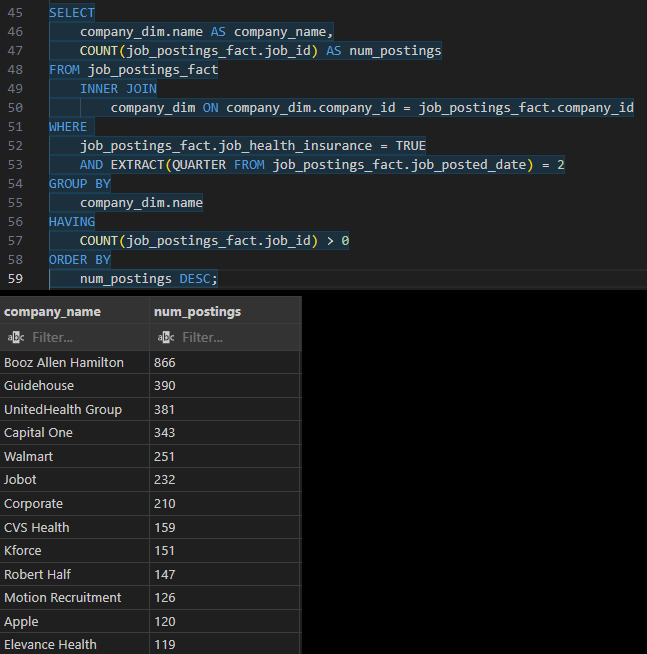
Task: Place cursor on the SELECT keyword
Action: [x=72, y=13]
